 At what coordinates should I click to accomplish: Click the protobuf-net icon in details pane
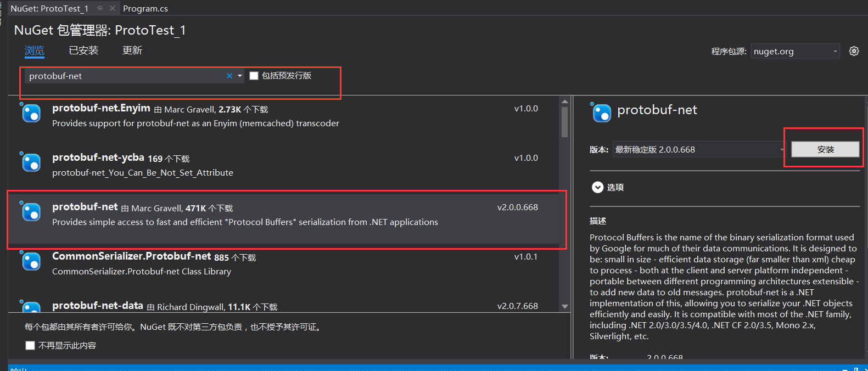tap(601, 113)
